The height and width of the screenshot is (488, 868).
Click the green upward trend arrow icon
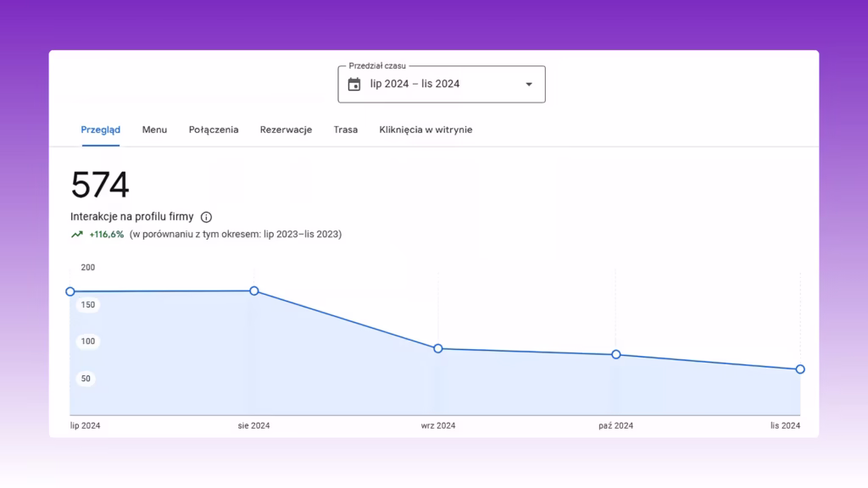pyautogui.click(x=77, y=235)
